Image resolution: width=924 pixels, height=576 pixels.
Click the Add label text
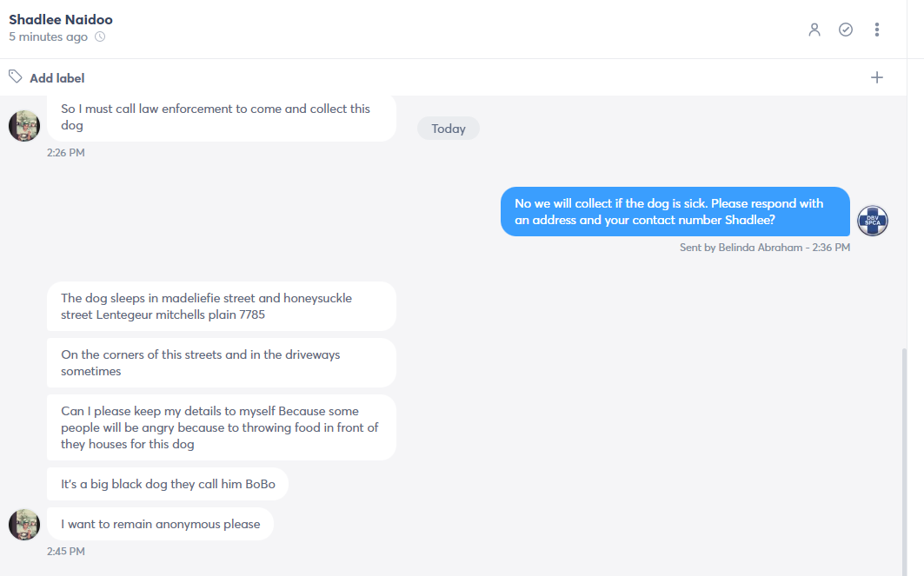pyautogui.click(x=57, y=77)
